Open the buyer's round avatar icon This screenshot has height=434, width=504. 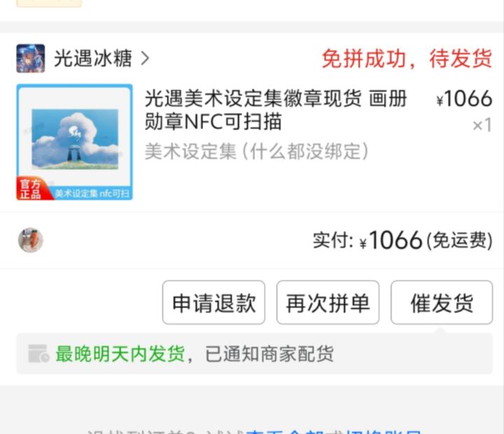tap(31, 240)
